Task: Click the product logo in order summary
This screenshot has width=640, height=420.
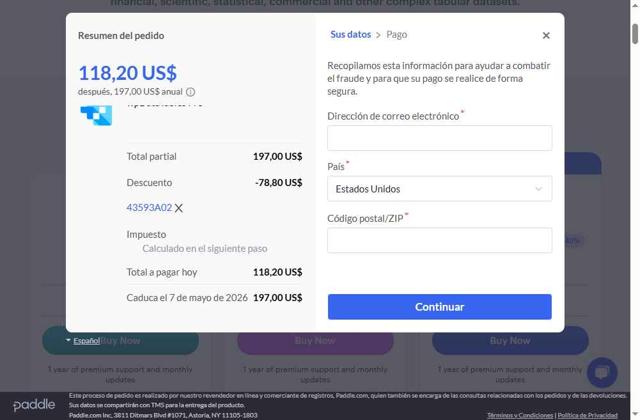Action: point(96,116)
